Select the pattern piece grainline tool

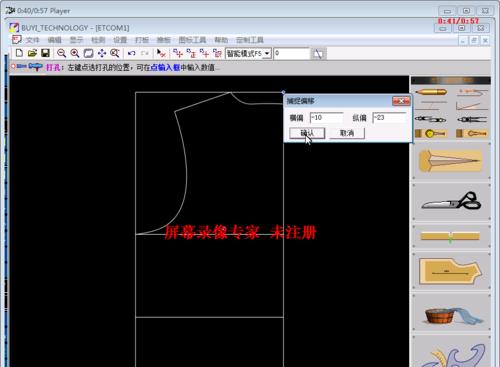[x=451, y=271]
